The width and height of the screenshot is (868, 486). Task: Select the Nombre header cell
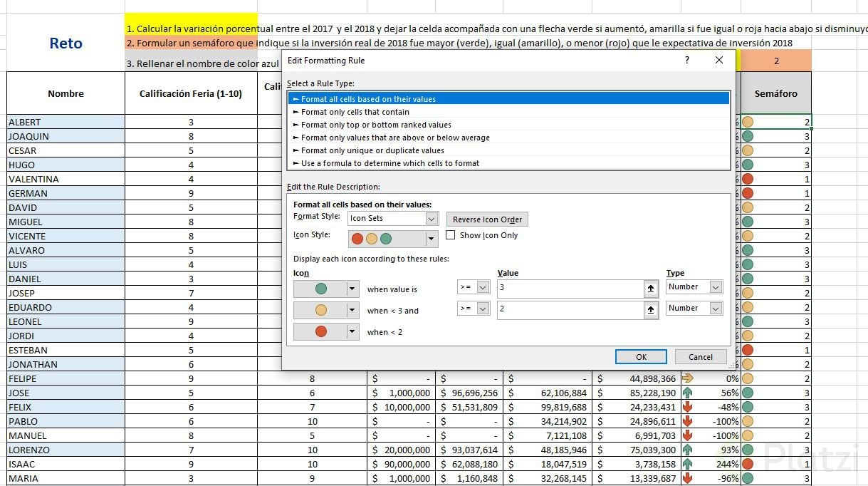tap(66, 93)
